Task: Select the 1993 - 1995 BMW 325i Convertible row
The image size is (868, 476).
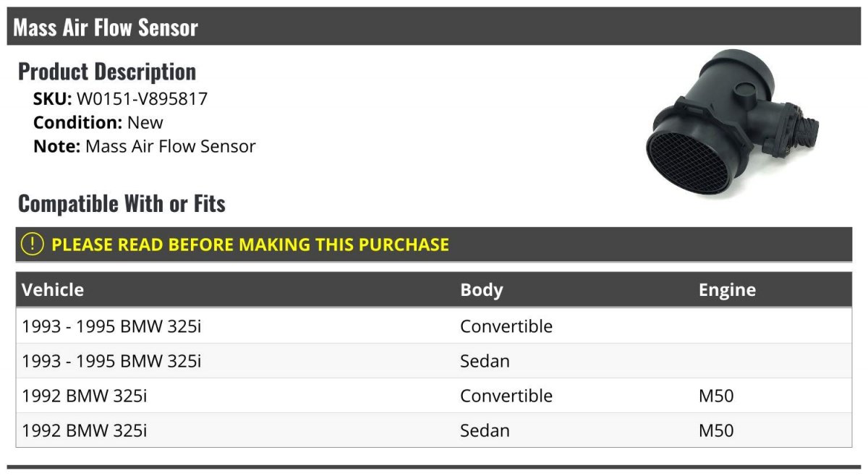Action: click(x=434, y=326)
